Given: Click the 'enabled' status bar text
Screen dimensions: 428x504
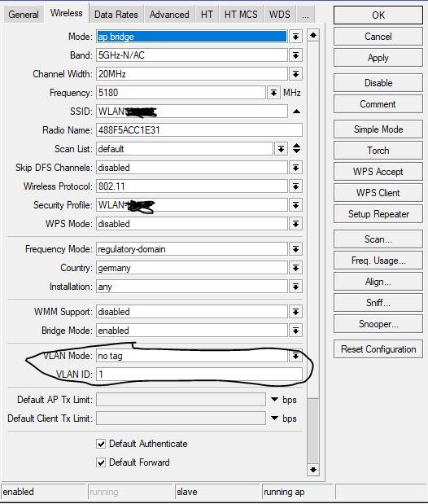Looking at the screenshot, I should click(19, 492).
